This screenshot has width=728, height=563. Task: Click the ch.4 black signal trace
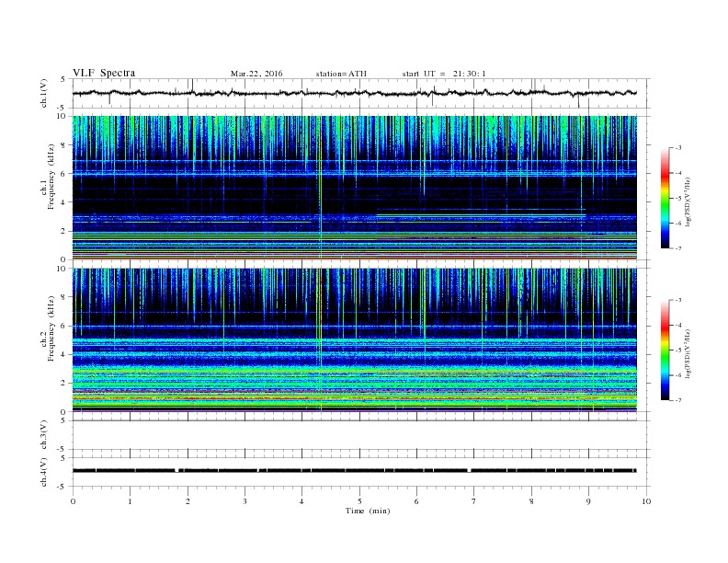pyautogui.click(x=354, y=471)
